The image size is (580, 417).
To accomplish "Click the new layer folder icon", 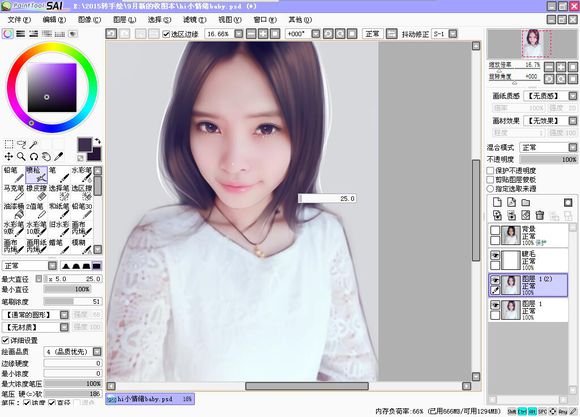I will tap(526, 202).
